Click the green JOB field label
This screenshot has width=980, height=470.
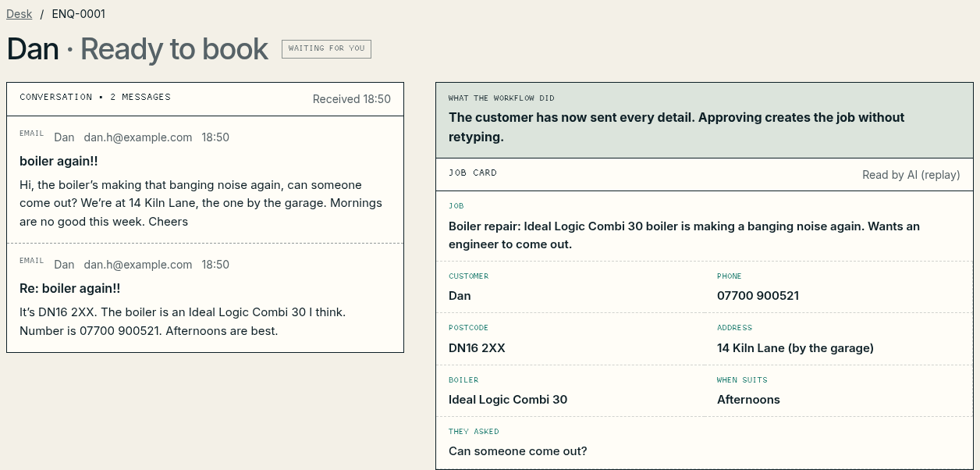(456, 206)
